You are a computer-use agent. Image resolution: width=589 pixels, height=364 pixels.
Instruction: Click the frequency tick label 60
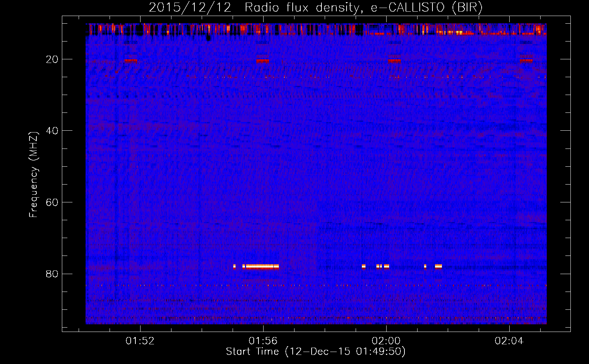52,202
